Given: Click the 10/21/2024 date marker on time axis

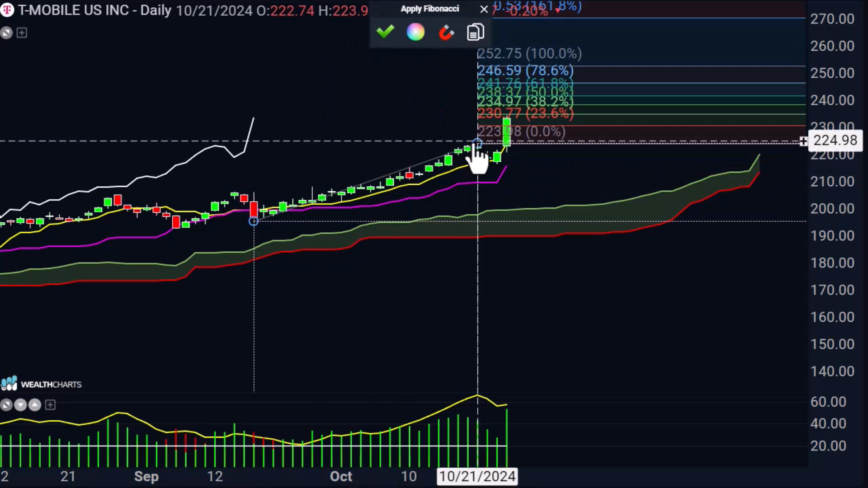Looking at the screenshot, I should click(x=477, y=476).
